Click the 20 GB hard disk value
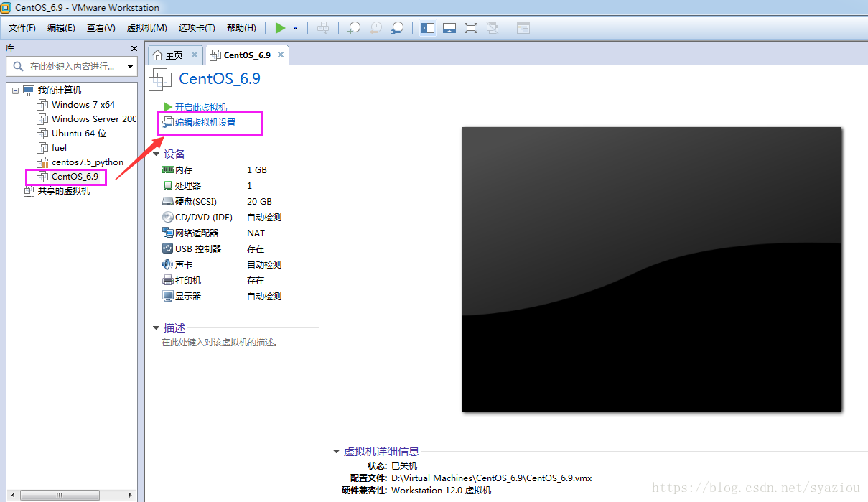 point(259,202)
